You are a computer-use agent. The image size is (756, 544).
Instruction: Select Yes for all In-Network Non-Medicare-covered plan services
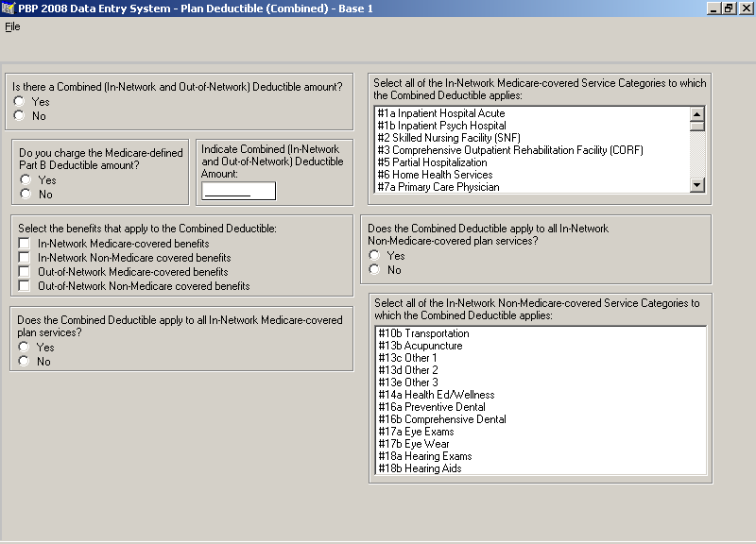coord(374,255)
